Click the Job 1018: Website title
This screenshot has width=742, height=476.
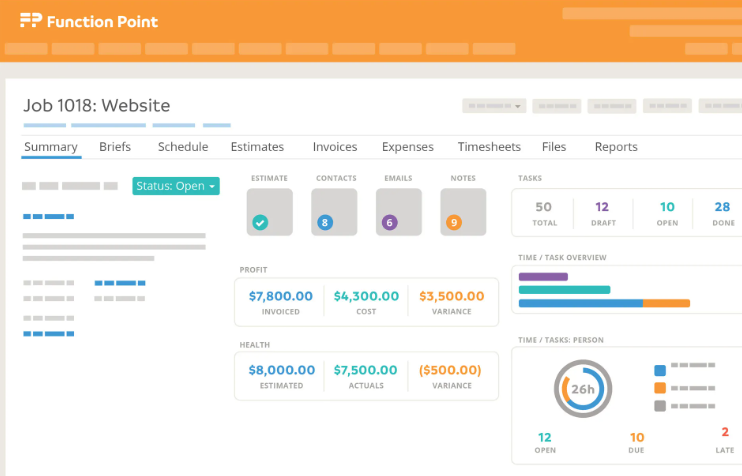pos(97,106)
